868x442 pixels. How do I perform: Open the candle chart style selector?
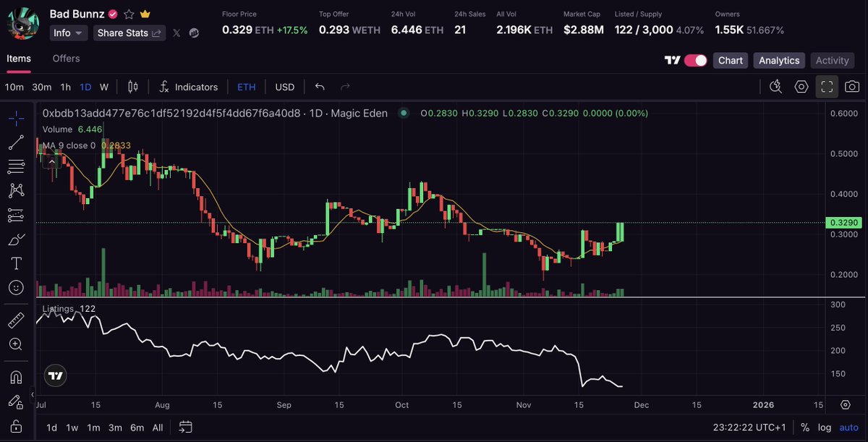132,87
